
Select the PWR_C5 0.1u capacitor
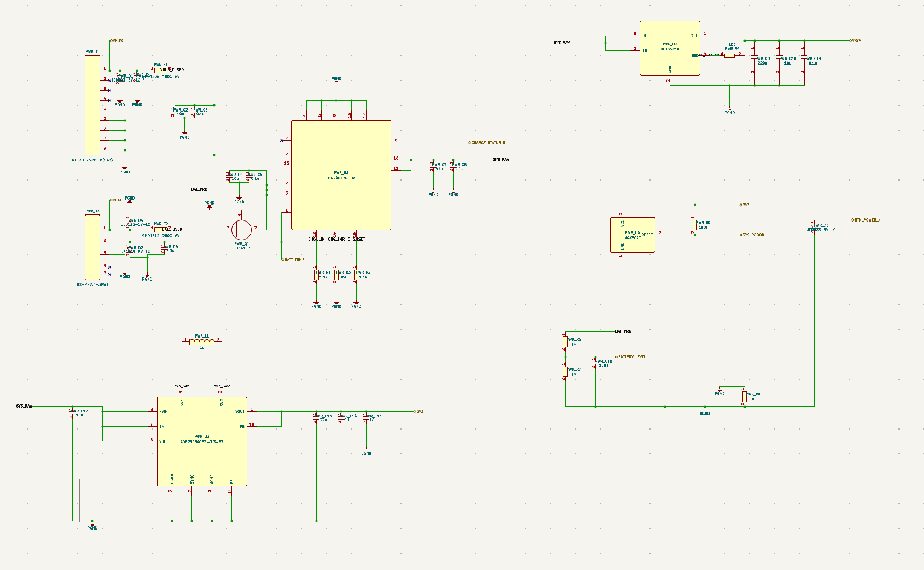tap(249, 176)
